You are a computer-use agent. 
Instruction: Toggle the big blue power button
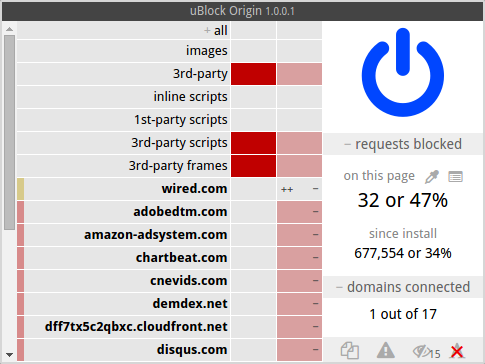(403, 72)
